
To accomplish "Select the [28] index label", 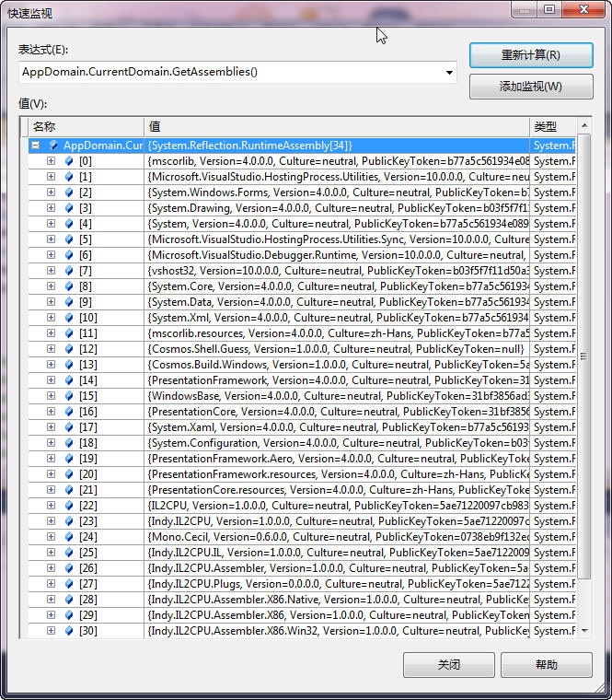I will (87, 600).
